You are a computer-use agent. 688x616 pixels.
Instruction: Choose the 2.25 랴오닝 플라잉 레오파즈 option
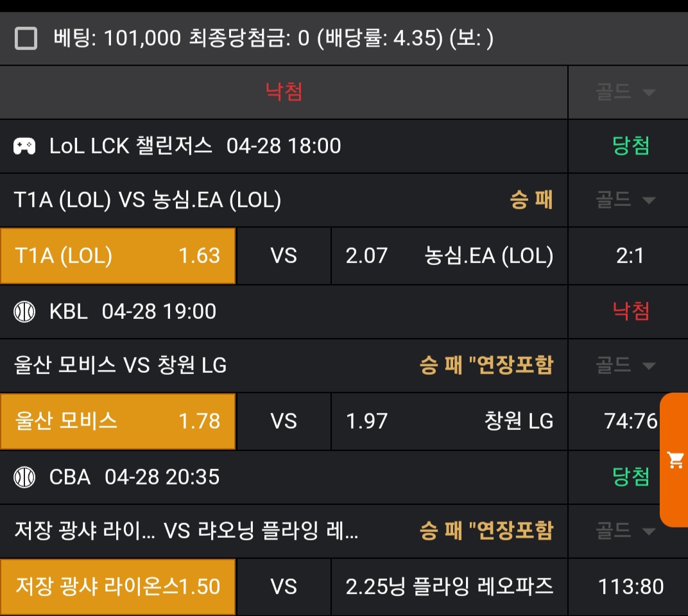tap(449, 586)
